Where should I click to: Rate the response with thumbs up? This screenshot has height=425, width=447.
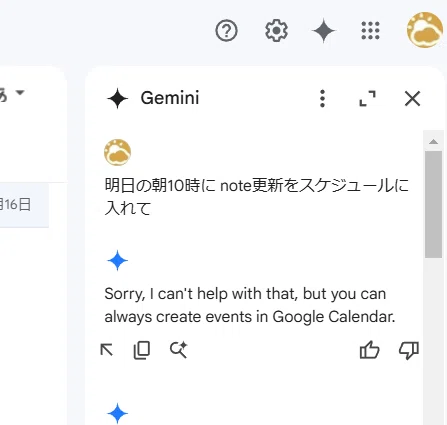pos(369,350)
